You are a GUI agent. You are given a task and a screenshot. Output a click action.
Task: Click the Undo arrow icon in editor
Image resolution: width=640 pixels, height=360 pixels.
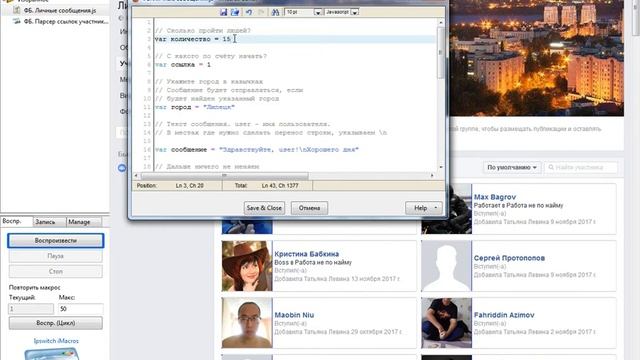click(249, 12)
